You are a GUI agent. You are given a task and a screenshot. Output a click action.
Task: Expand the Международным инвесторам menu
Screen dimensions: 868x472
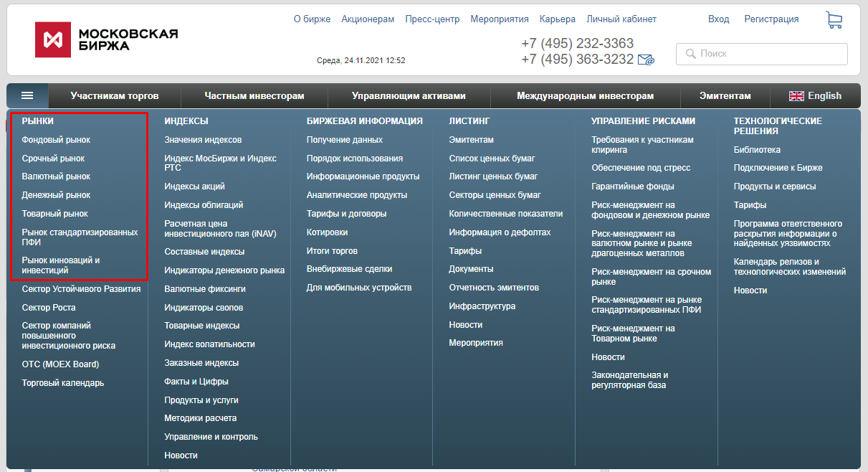[x=585, y=96]
